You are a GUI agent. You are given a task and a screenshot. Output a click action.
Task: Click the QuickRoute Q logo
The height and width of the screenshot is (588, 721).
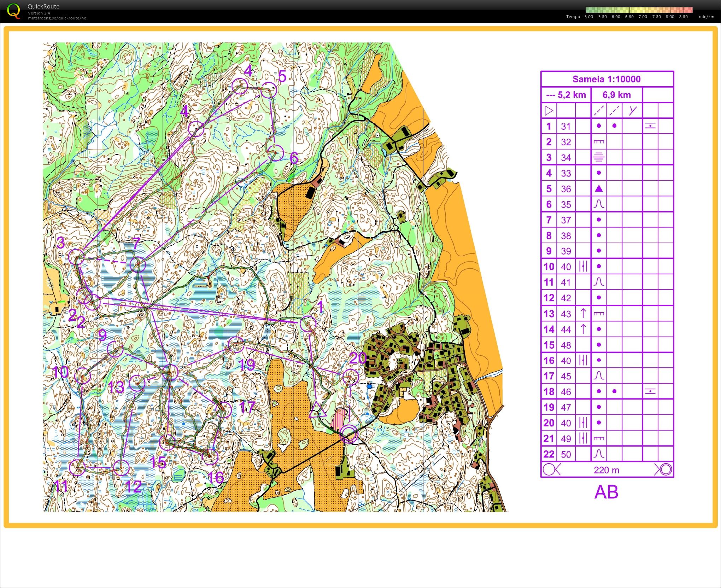click(x=13, y=11)
